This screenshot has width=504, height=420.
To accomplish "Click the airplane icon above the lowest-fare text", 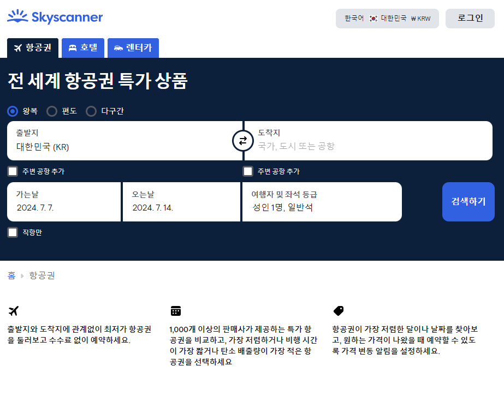I will coord(14,311).
